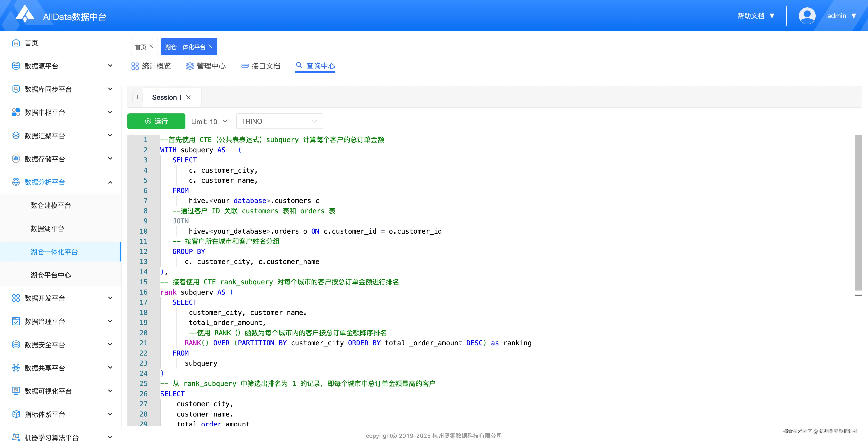Close the 首页 page tab
This screenshot has height=444, width=868.
click(151, 46)
